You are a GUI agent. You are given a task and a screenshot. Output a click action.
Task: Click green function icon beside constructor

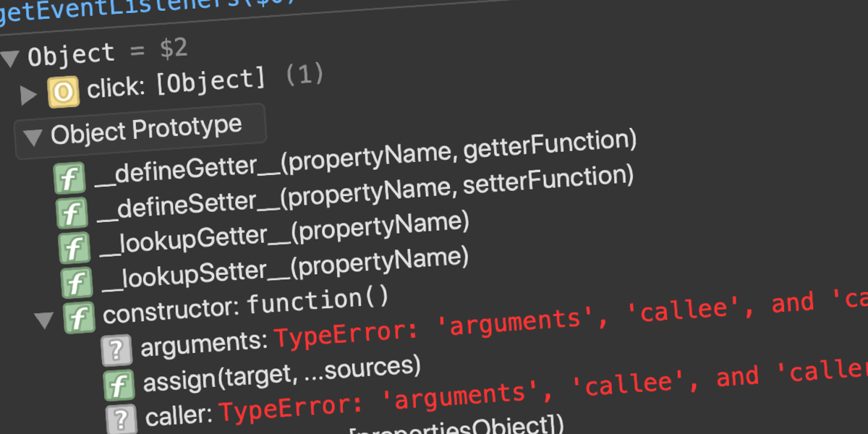(80, 318)
